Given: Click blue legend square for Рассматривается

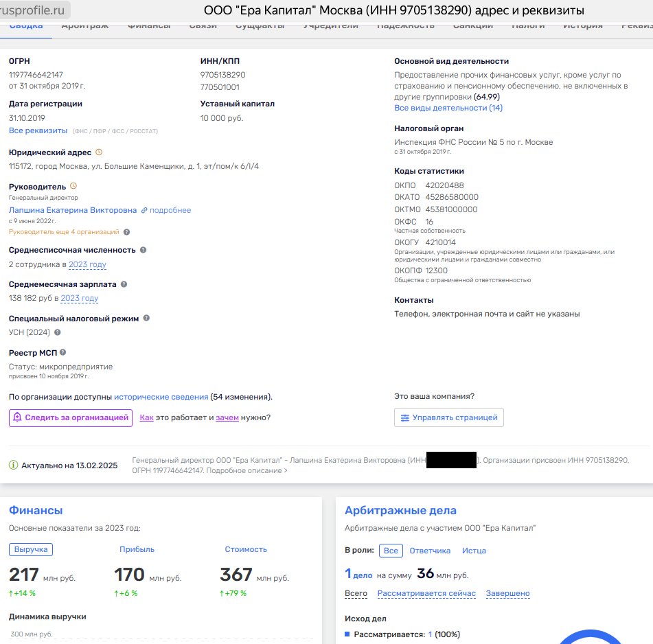Looking at the screenshot, I should click(x=347, y=634).
